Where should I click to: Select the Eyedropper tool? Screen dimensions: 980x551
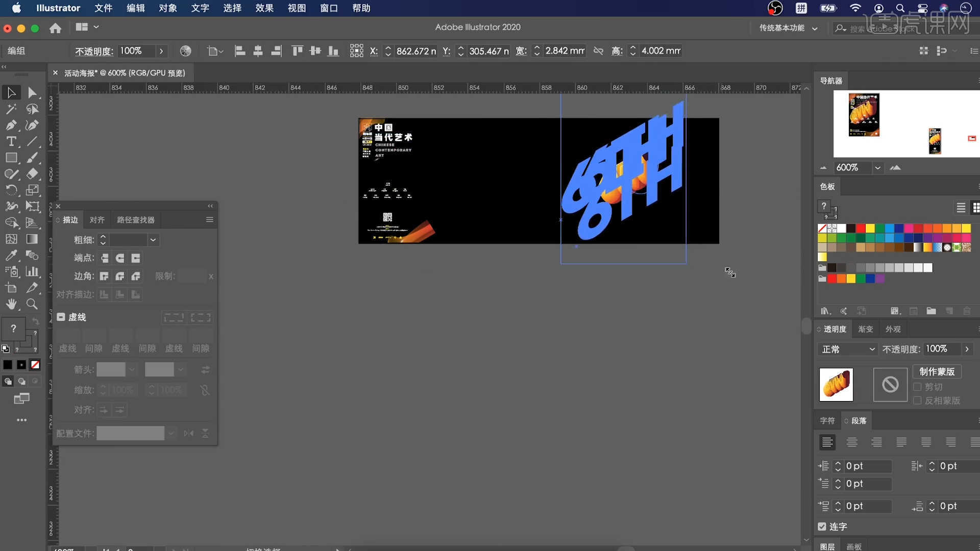coord(11,255)
